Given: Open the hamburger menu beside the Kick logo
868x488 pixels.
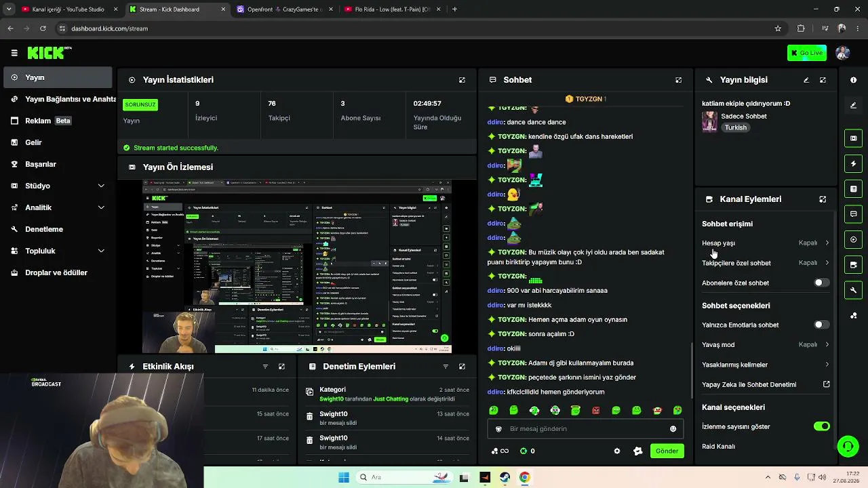Looking at the screenshot, I should (14, 53).
